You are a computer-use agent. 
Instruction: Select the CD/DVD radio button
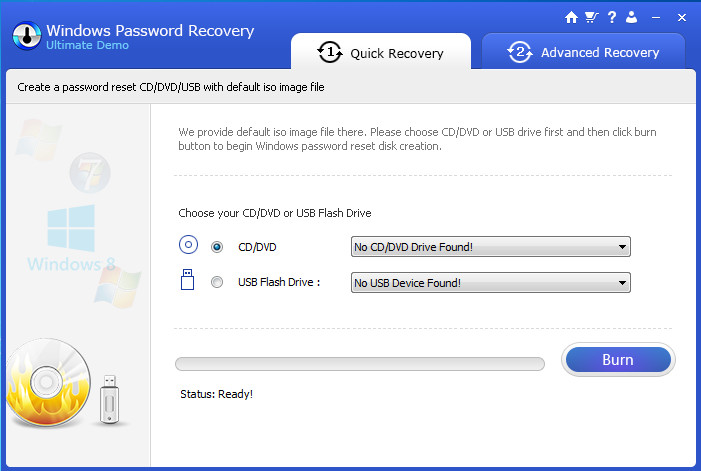217,247
